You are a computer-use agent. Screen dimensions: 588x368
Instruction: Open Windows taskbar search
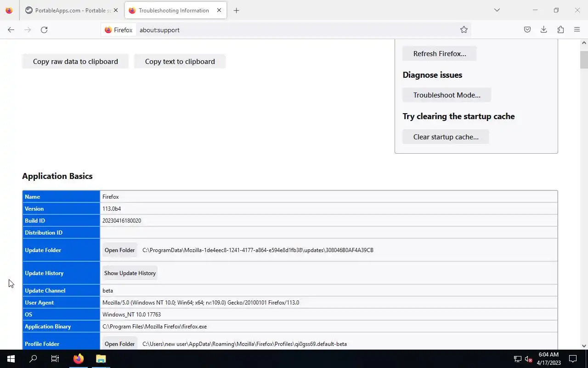coord(33,359)
